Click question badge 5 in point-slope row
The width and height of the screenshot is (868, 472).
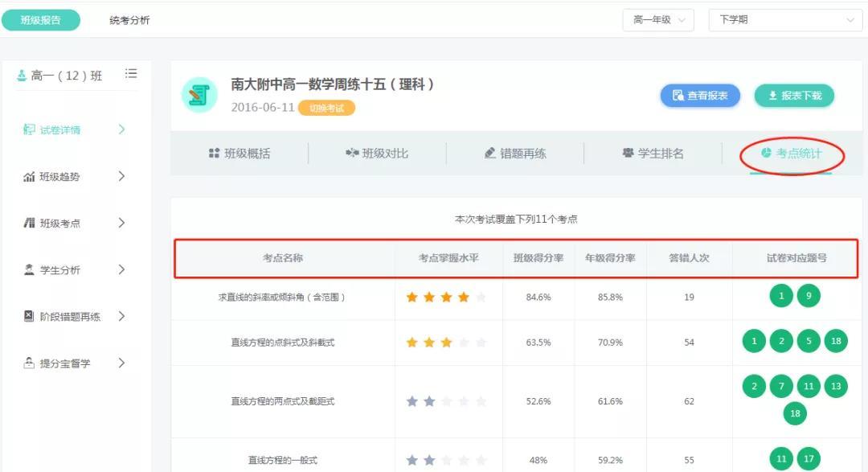809,342
